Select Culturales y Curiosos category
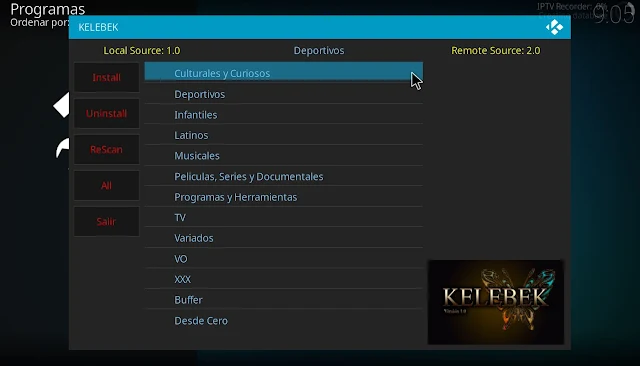Viewport: 640px width, 366px height. point(284,72)
